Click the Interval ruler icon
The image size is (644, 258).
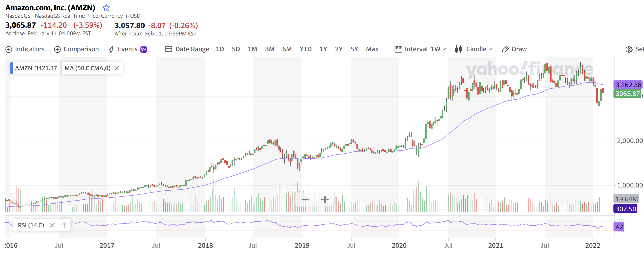click(398, 49)
